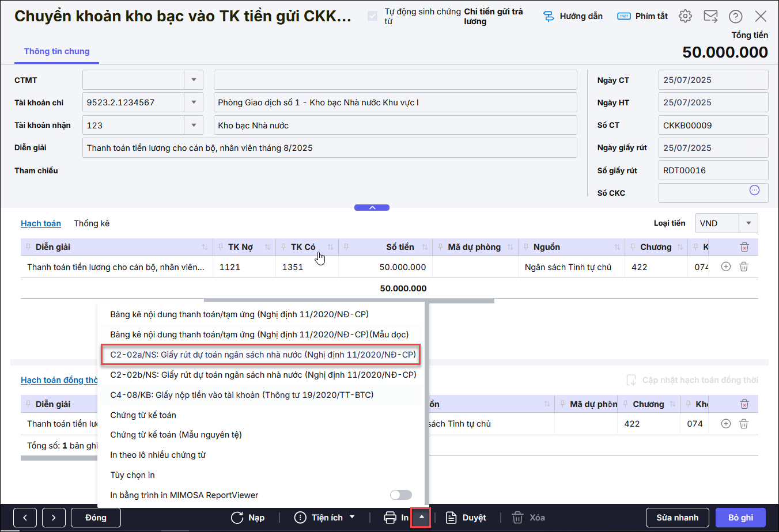This screenshot has height=532, width=779.
Task: Click the Bỏ ghi button
Action: point(740,518)
